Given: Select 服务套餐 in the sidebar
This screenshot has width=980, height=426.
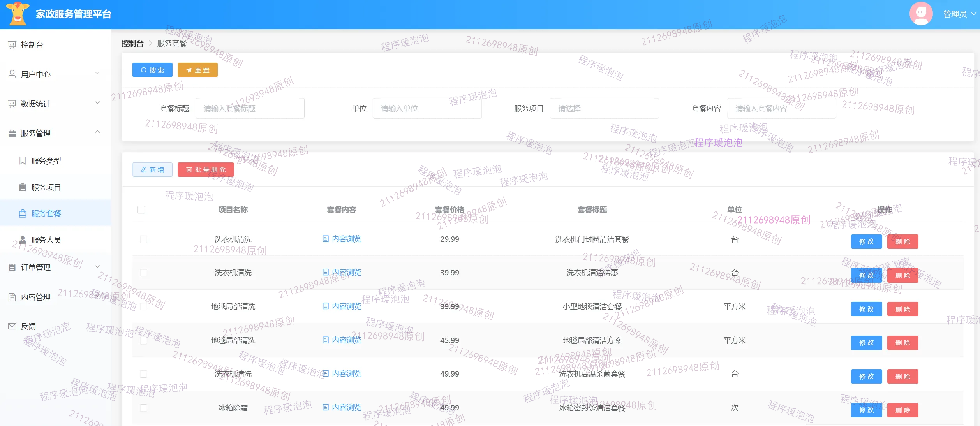Looking at the screenshot, I should (46, 213).
